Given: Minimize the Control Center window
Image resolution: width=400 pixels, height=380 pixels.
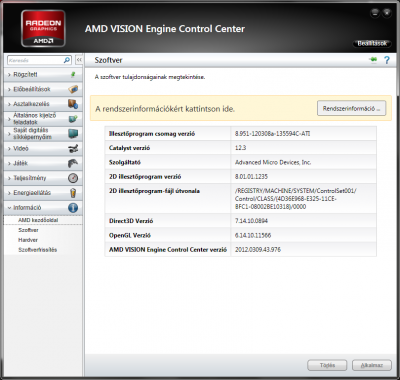Looking at the screenshot, I should (x=375, y=13).
